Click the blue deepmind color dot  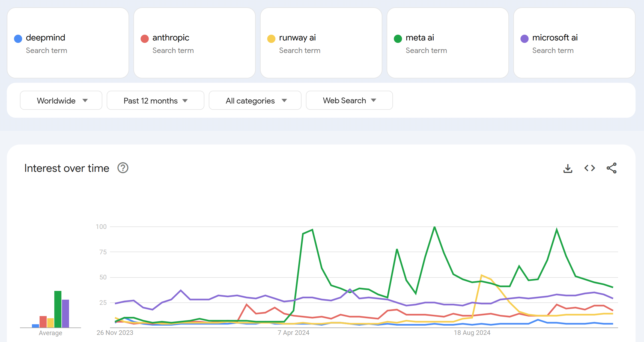tap(18, 39)
